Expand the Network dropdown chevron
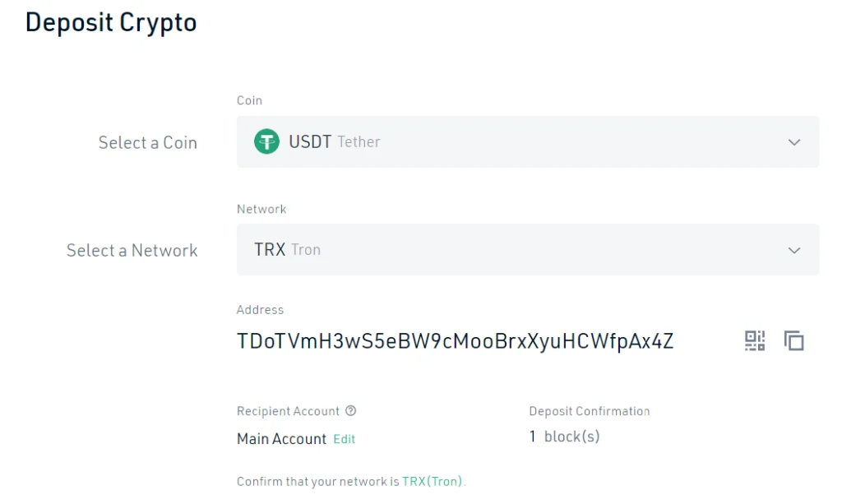The width and height of the screenshot is (842, 504). click(794, 250)
